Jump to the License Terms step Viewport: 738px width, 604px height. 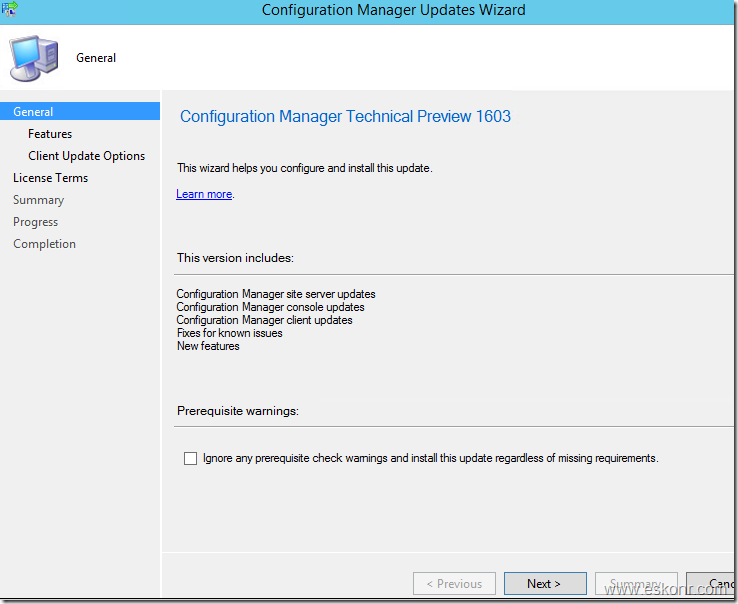[x=50, y=178]
